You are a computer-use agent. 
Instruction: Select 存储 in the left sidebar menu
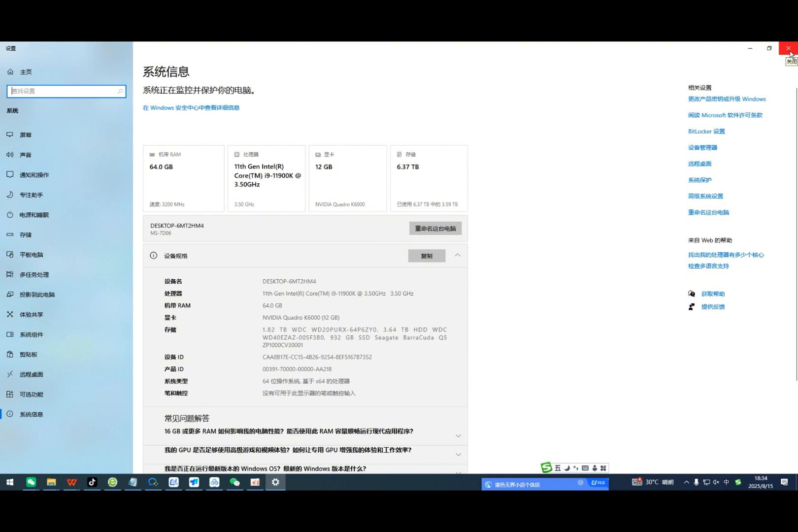pos(26,235)
